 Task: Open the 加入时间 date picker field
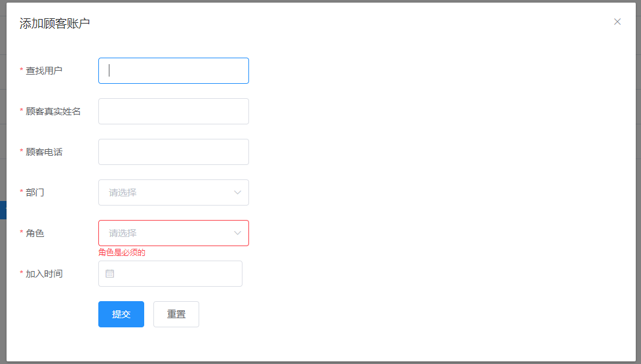(170, 274)
